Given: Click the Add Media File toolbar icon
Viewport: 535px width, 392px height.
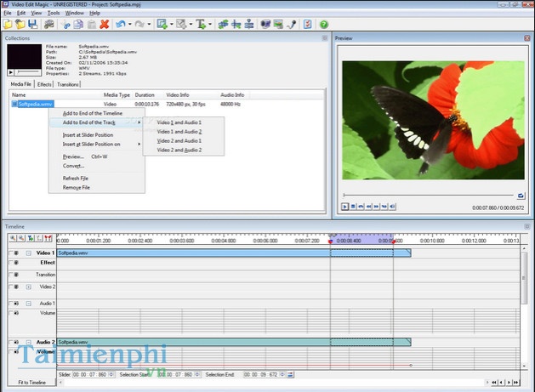Looking at the screenshot, I should 162,24.
